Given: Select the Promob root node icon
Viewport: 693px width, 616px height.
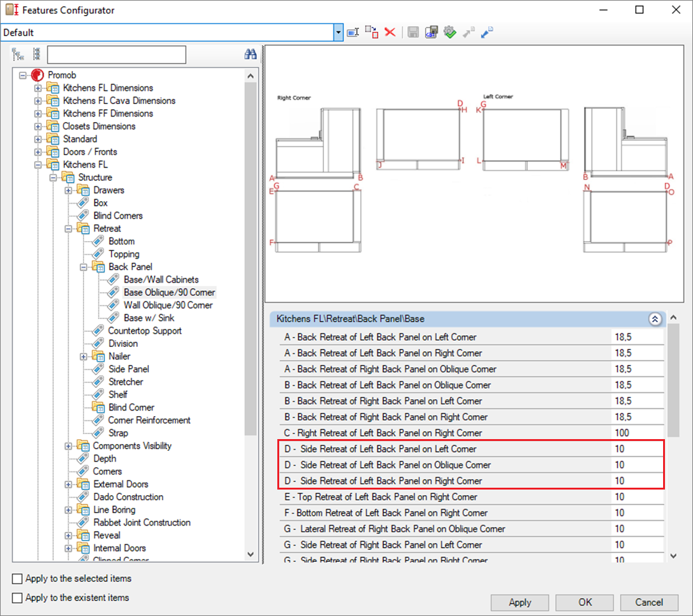Looking at the screenshot, I should click(x=37, y=75).
